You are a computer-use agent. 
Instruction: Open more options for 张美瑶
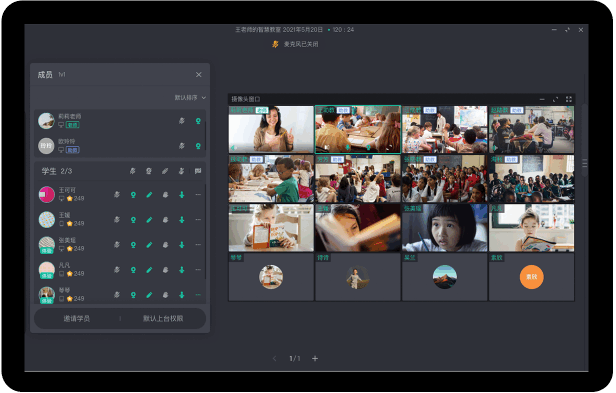click(x=198, y=245)
